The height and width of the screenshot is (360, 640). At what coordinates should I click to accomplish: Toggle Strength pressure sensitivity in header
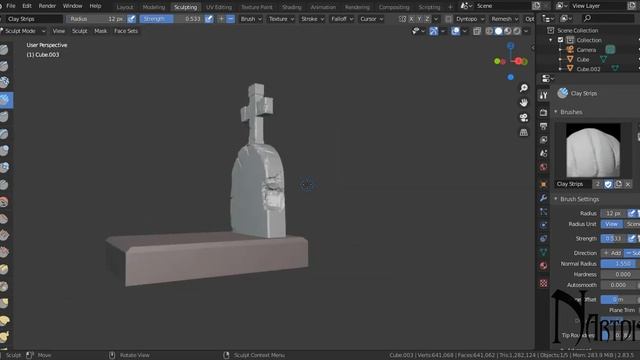pyautogui.click(x=209, y=19)
